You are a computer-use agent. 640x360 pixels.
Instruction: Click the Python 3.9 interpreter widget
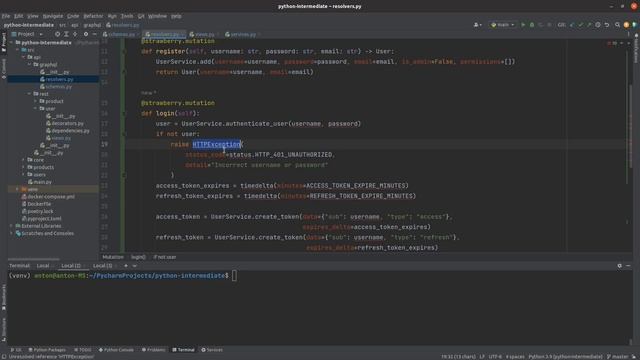tap(565, 356)
